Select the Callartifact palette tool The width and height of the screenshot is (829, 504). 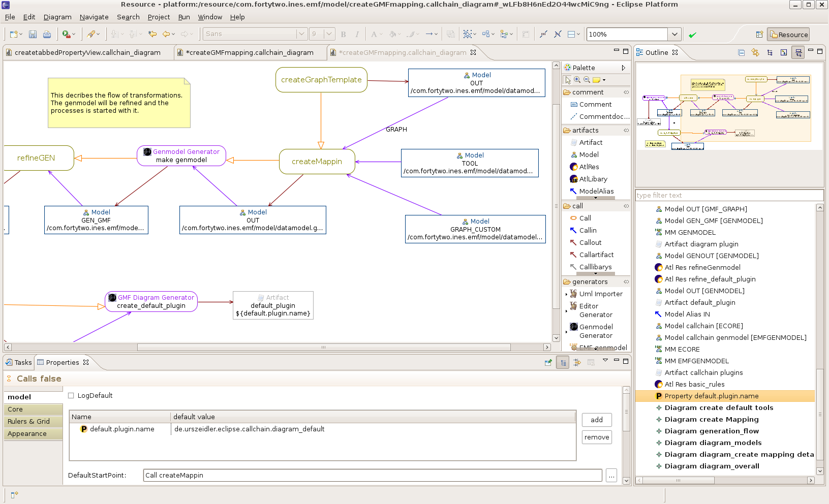pyautogui.click(x=591, y=255)
